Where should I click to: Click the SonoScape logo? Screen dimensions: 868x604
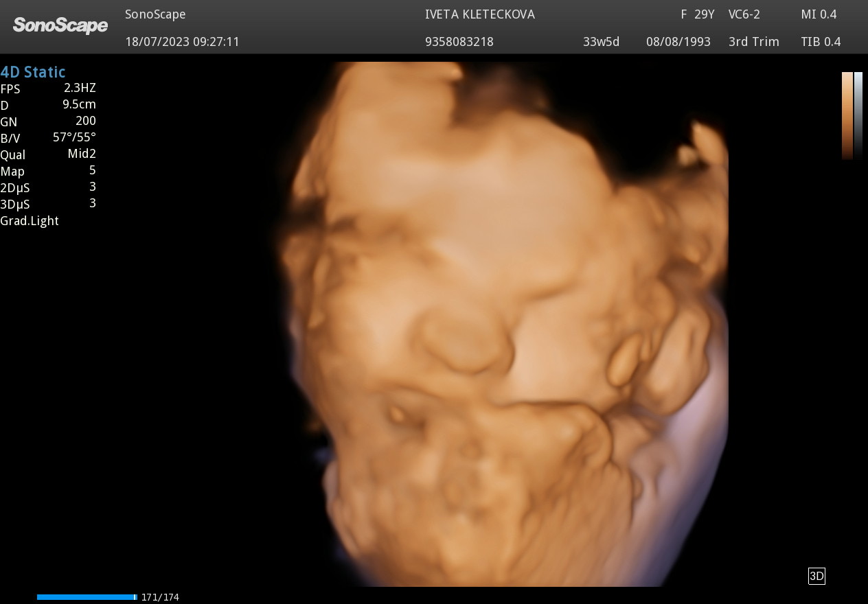60,26
